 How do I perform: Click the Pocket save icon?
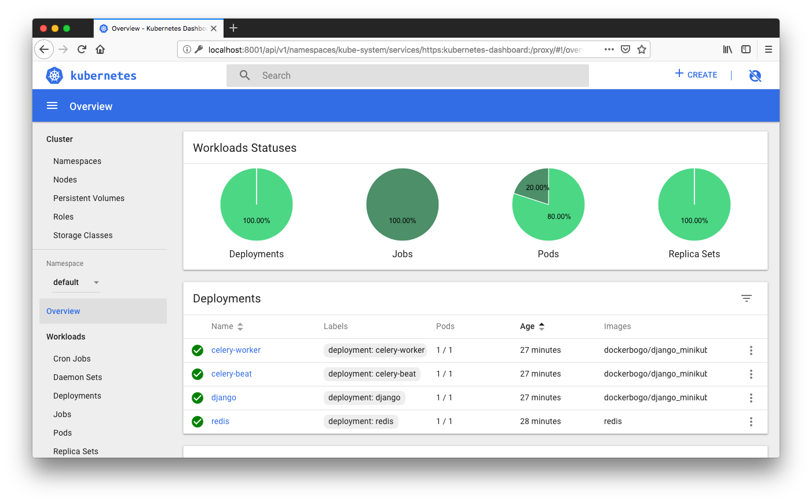tap(626, 49)
